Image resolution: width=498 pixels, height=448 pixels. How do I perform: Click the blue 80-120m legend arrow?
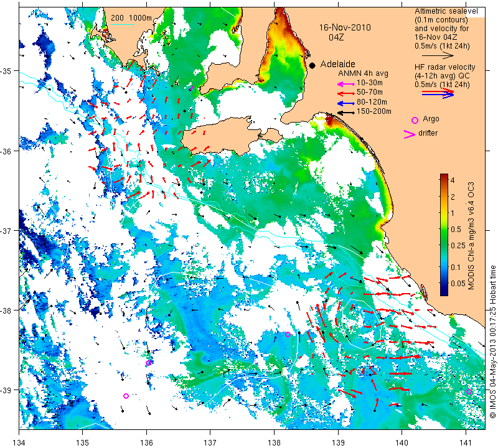coord(346,103)
